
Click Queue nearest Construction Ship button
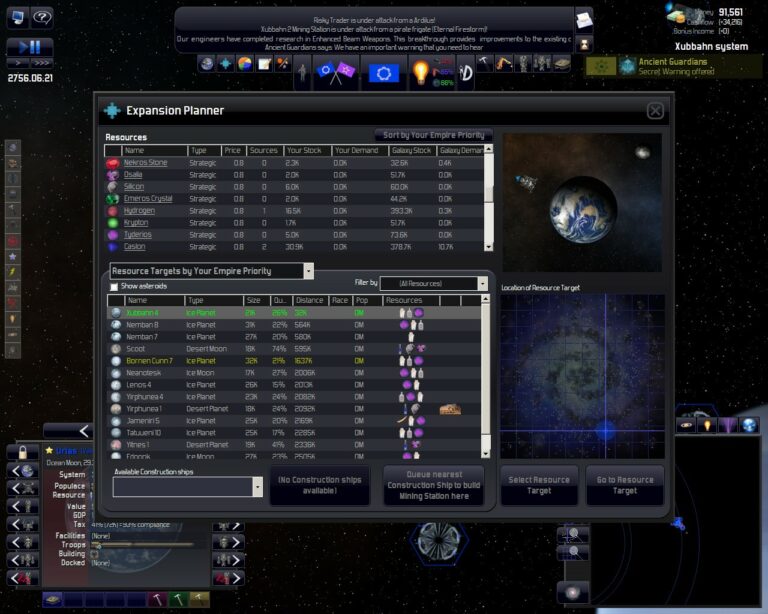pyautogui.click(x=434, y=485)
